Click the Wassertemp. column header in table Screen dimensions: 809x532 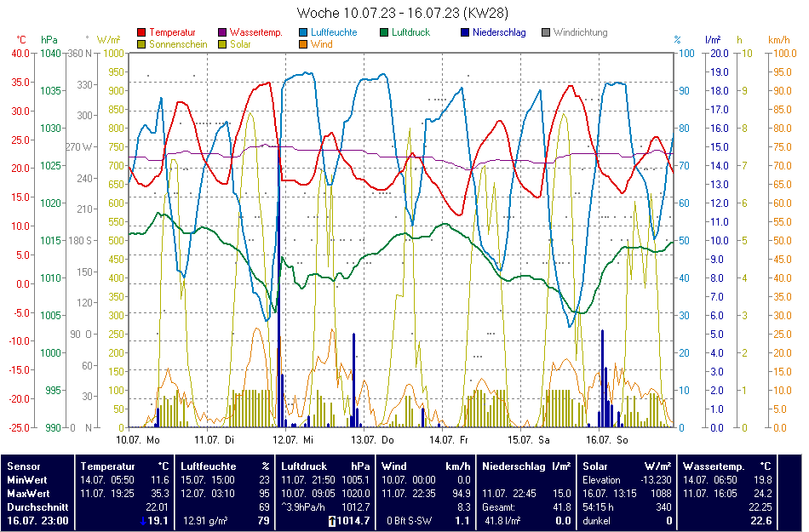714,466
